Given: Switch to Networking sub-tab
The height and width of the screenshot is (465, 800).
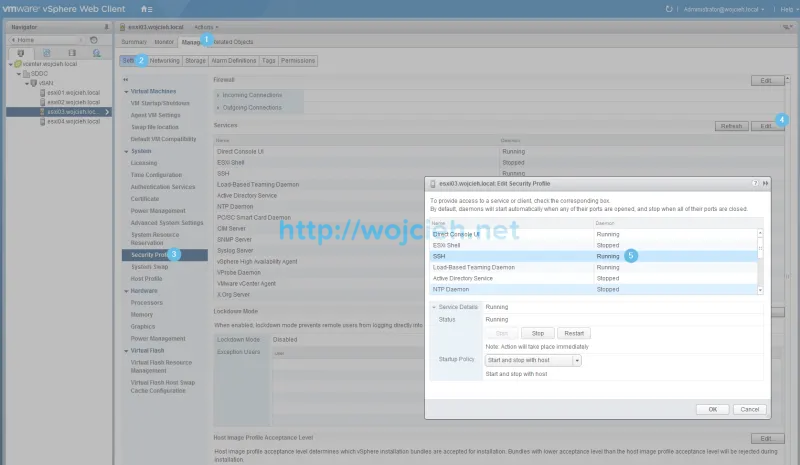Looking at the screenshot, I should tap(164, 61).
